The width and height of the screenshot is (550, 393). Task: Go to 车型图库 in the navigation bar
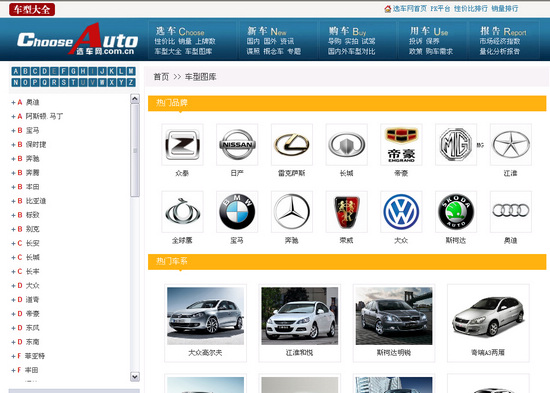[199, 51]
